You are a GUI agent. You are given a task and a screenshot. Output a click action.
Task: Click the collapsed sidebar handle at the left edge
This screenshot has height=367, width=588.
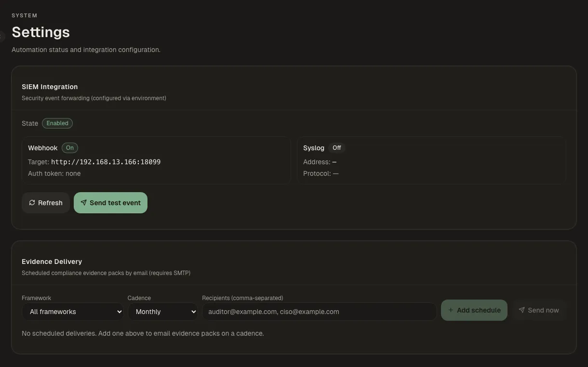tap(2, 36)
